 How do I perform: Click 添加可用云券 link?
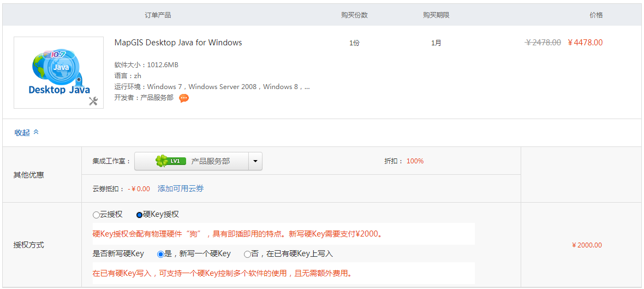(181, 188)
